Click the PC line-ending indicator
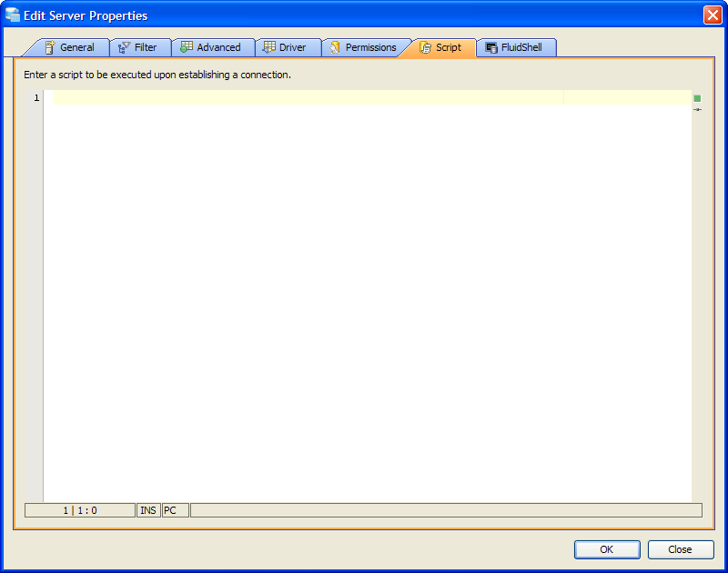The width and height of the screenshot is (728, 573). (x=175, y=510)
